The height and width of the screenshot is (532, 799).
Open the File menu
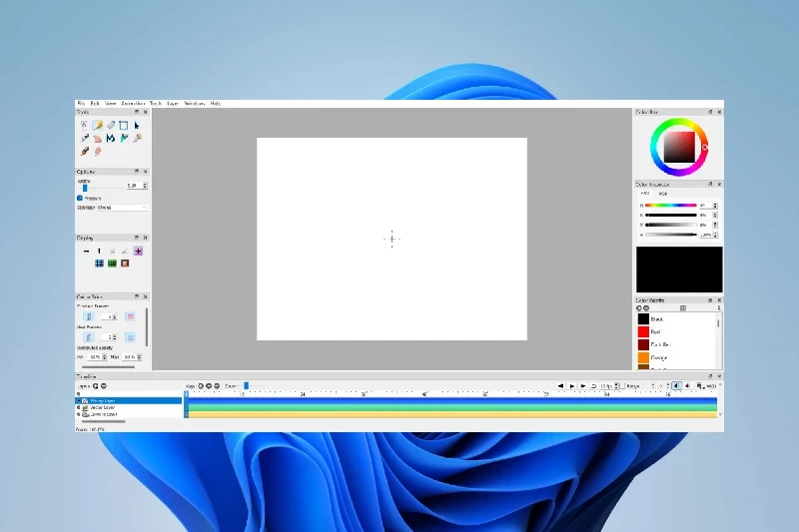(81, 104)
